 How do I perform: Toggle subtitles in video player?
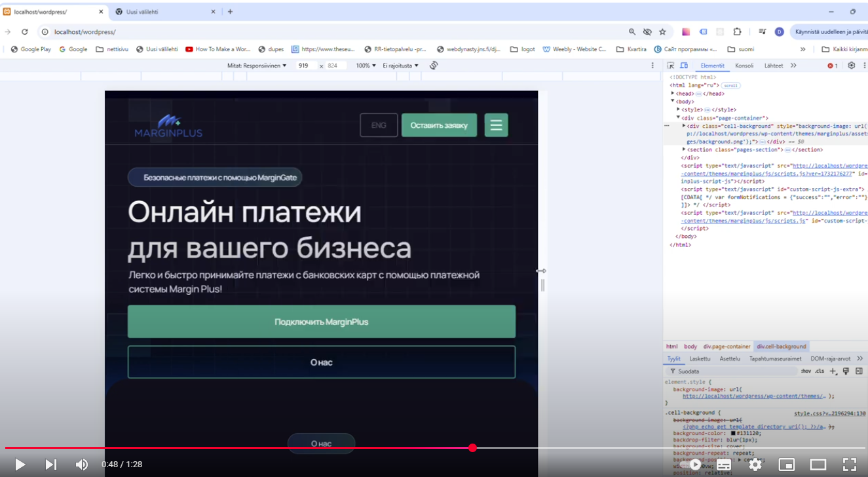724,465
